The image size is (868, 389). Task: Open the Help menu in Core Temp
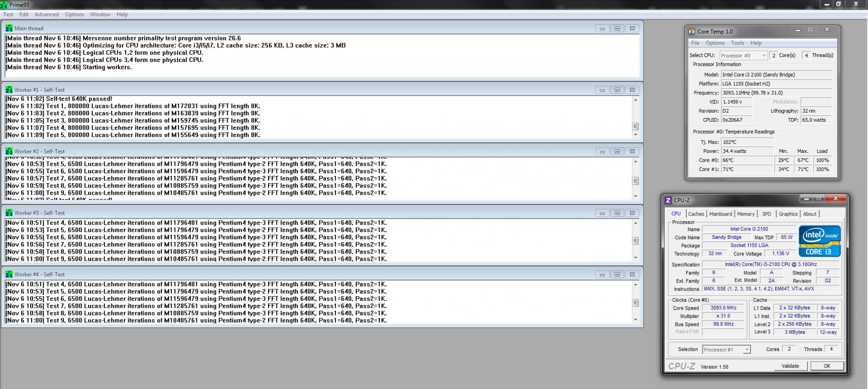[756, 43]
